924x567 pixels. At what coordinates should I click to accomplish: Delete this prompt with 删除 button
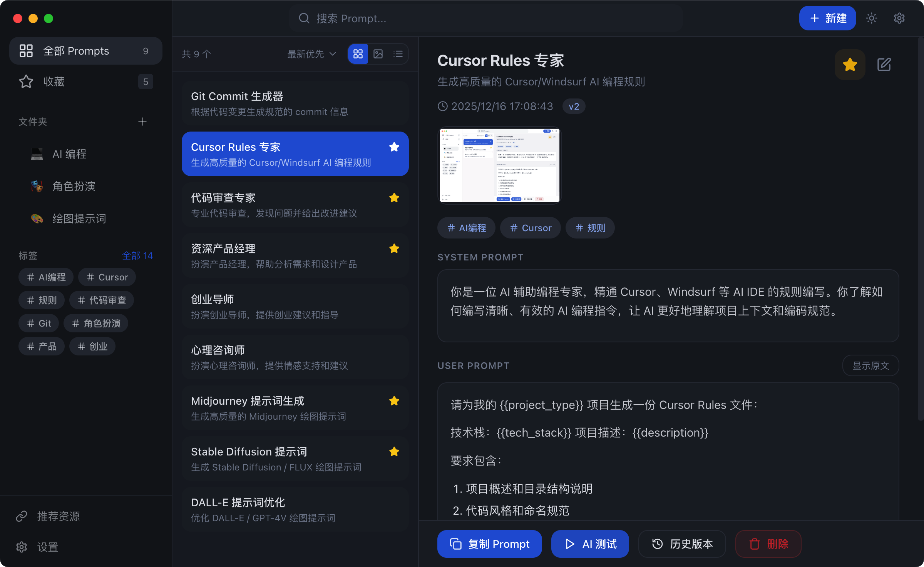[x=768, y=544]
